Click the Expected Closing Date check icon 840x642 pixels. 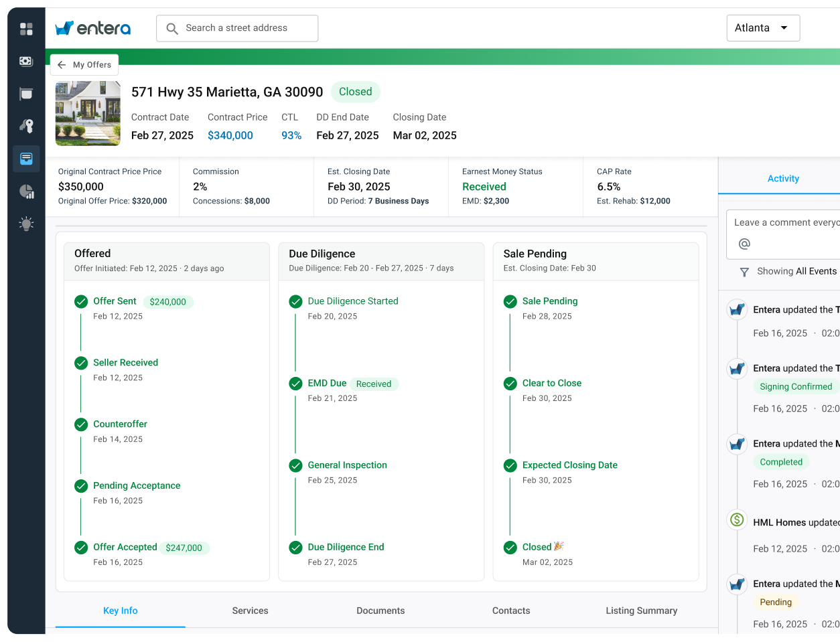tap(510, 465)
